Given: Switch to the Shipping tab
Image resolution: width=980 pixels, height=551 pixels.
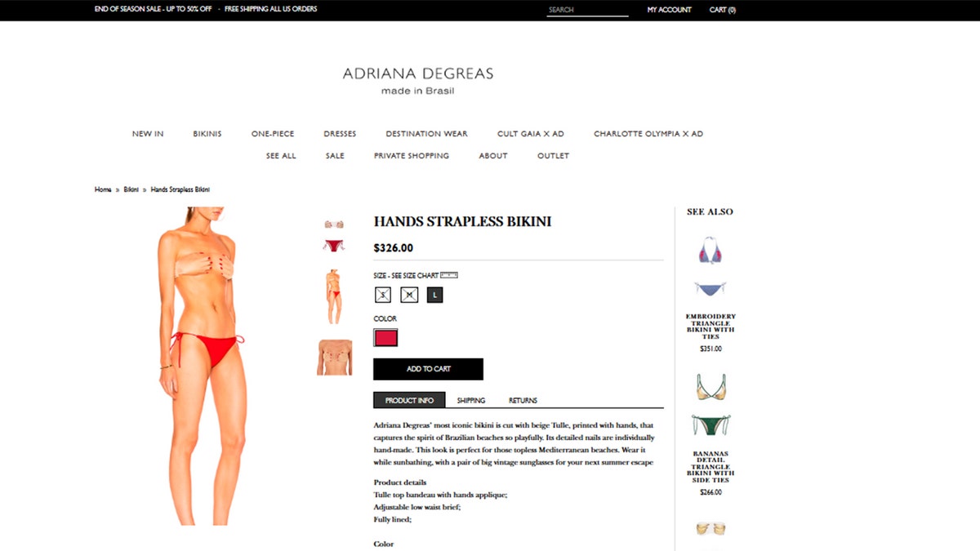Looking at the screenshot, I should point(471,401).
